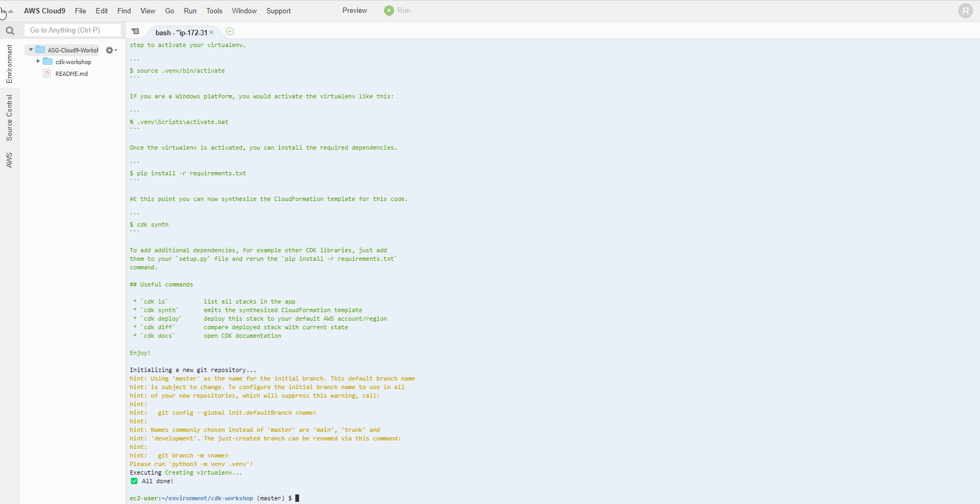Click the ASG-Cloud9-Workshop folder icon

pos(40,50)
